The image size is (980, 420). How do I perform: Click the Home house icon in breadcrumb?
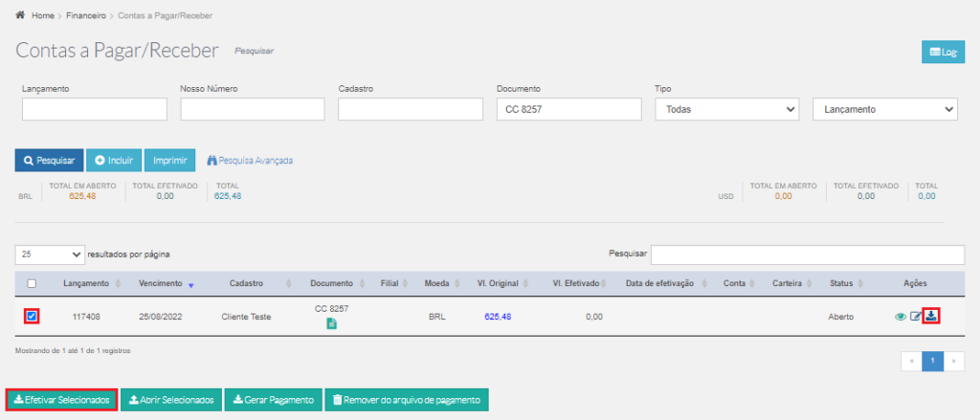pyautogui.click(x=20, y=15)
